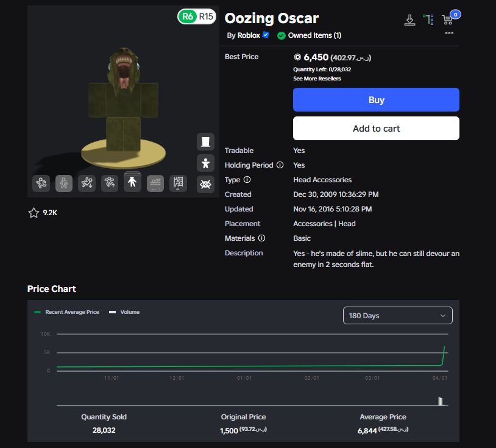
Task: Click the Add to cart button
Action: click(376, 129)
